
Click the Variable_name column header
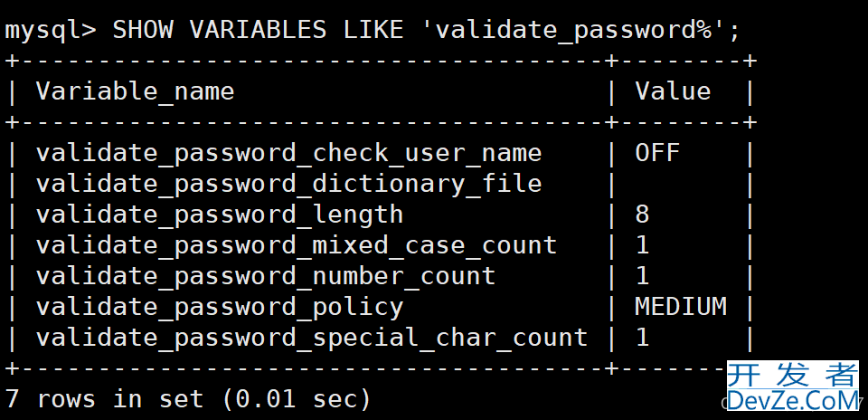point(135,91)
